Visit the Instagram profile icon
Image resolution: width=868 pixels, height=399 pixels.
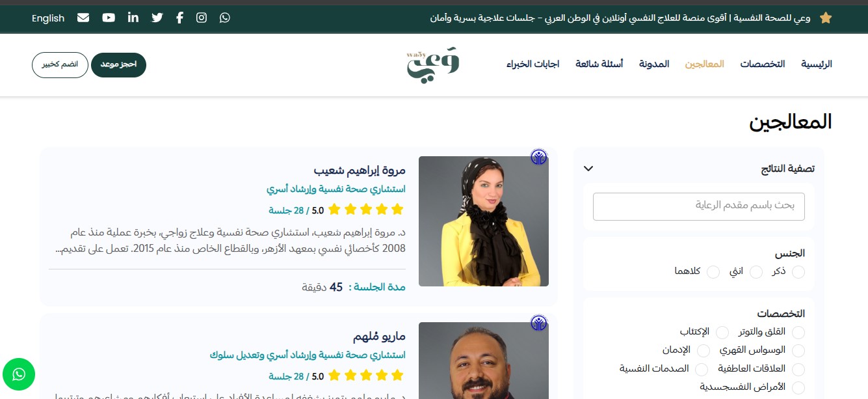click(202, 18)
